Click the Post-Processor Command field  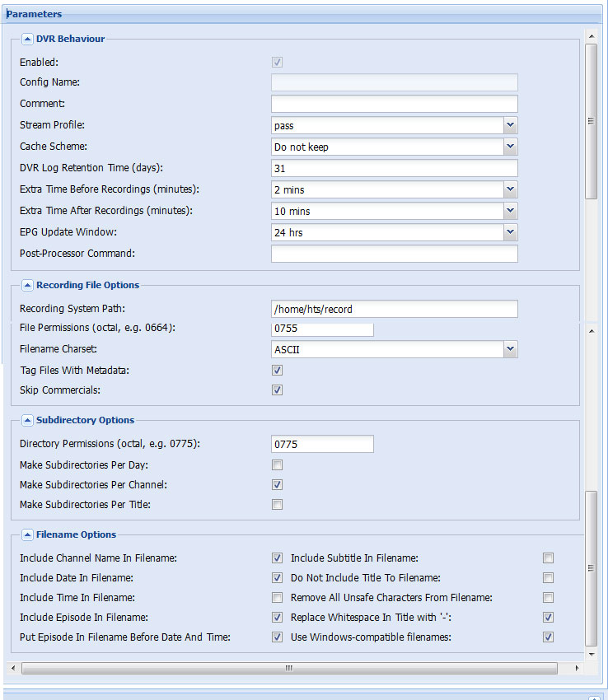[395, 254]
